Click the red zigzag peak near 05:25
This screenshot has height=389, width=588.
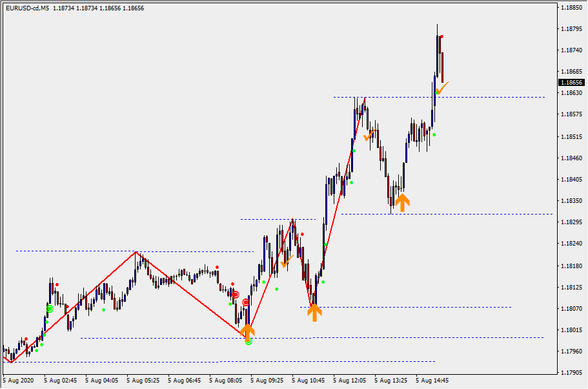click(136, 251)
